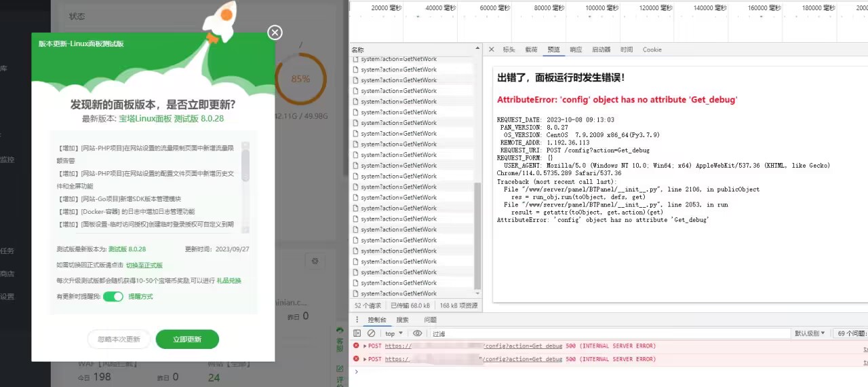868x387 pixels.
Task: Click the REQUEST_DATE: 2023-10-08 line
Action: coord(555,119)
